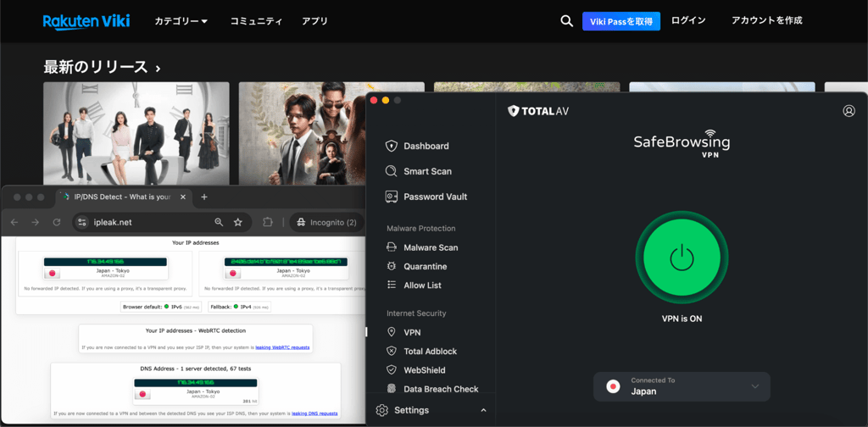868x427 pixels.
Task: Click 'Browser default: IPv6' box on ipleak
Action: [x=163, y=307]
